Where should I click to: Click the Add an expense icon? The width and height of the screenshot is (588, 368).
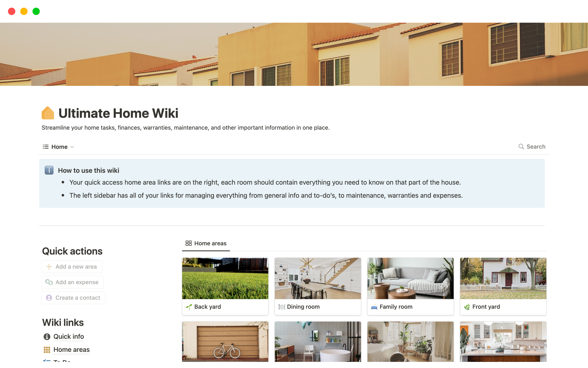[x=50, y=282]
